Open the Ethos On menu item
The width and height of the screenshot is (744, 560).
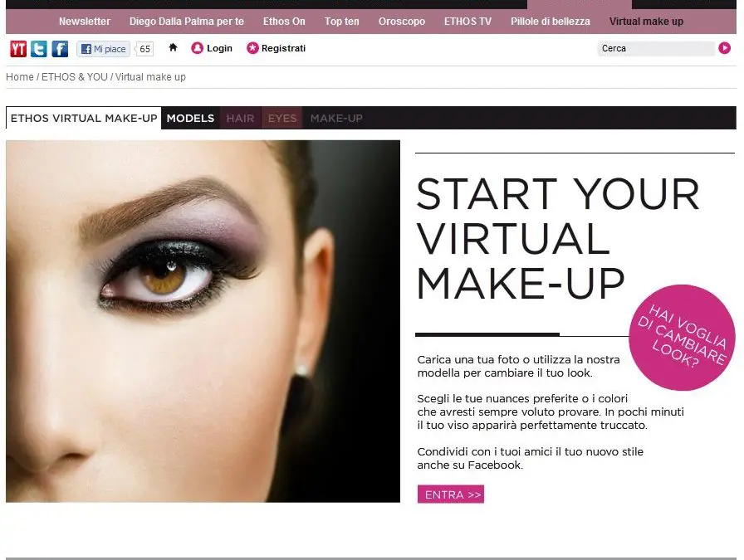pos(284,22)
